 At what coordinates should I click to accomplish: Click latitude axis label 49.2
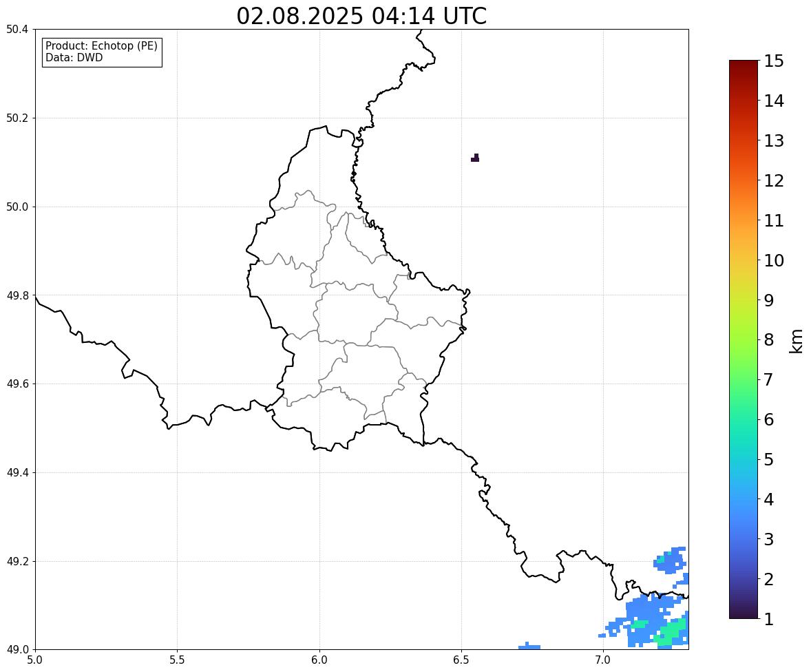[x=17, y=561]
